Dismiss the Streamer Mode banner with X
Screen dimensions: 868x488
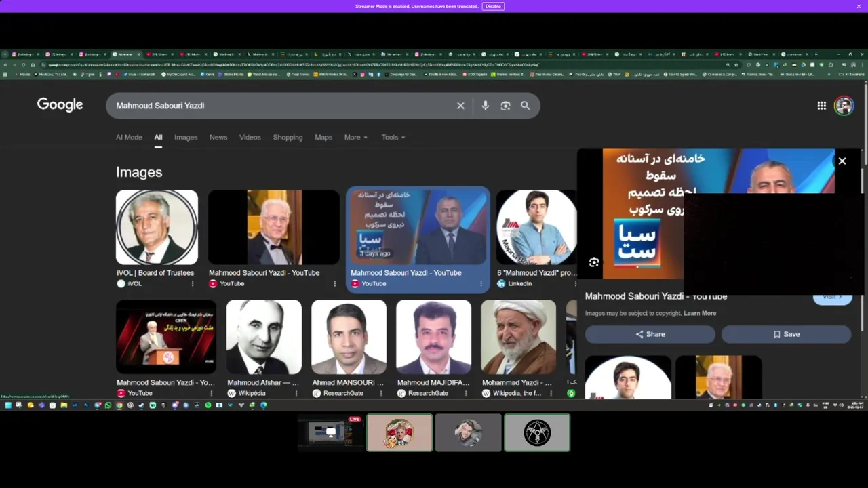click(x=859, y=6)
